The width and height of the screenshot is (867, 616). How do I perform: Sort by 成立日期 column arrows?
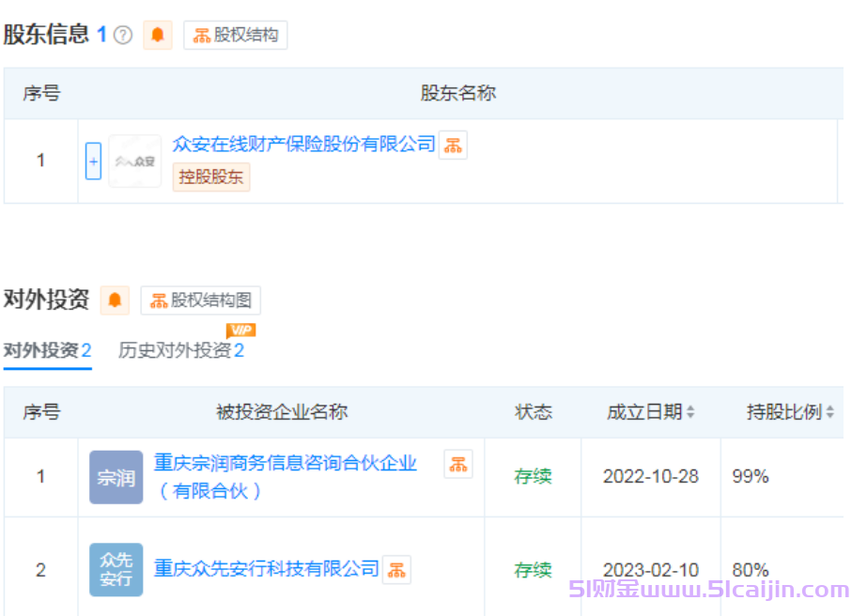(690, 412)
